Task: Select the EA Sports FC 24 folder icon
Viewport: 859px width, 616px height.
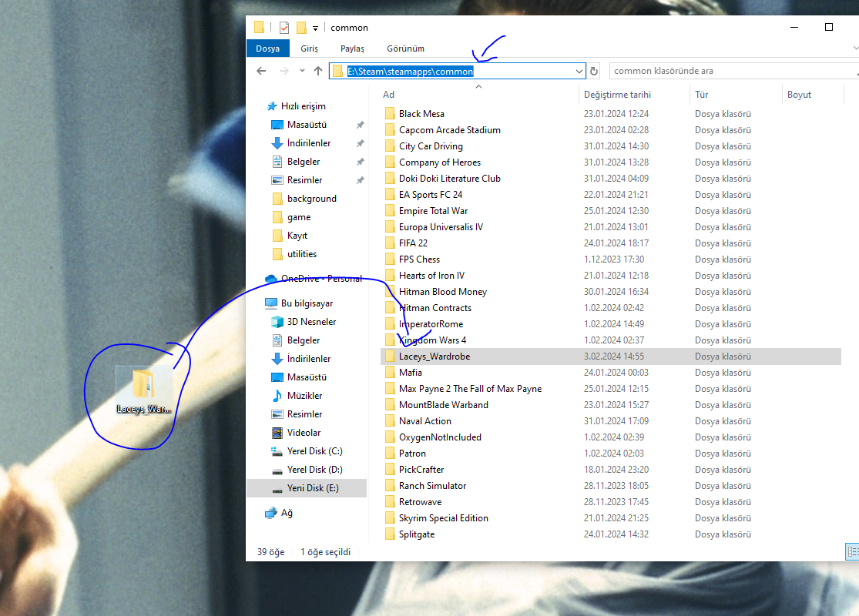Action: (390, 194)
